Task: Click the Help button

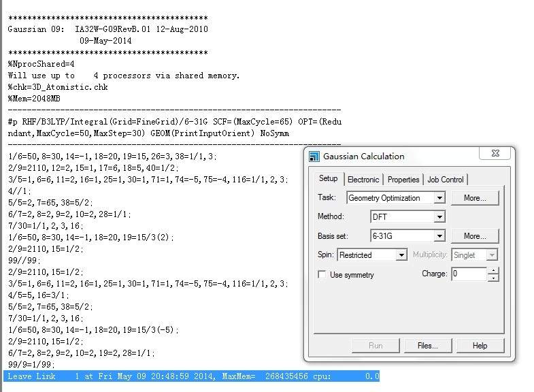Action: pyautogui.click(x=480, y=346)
